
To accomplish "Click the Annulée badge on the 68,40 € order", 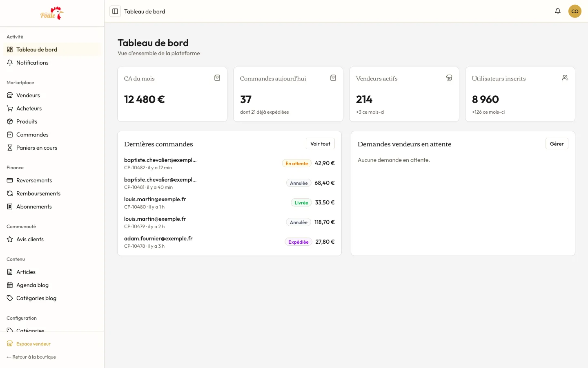I will click(299, 183).
